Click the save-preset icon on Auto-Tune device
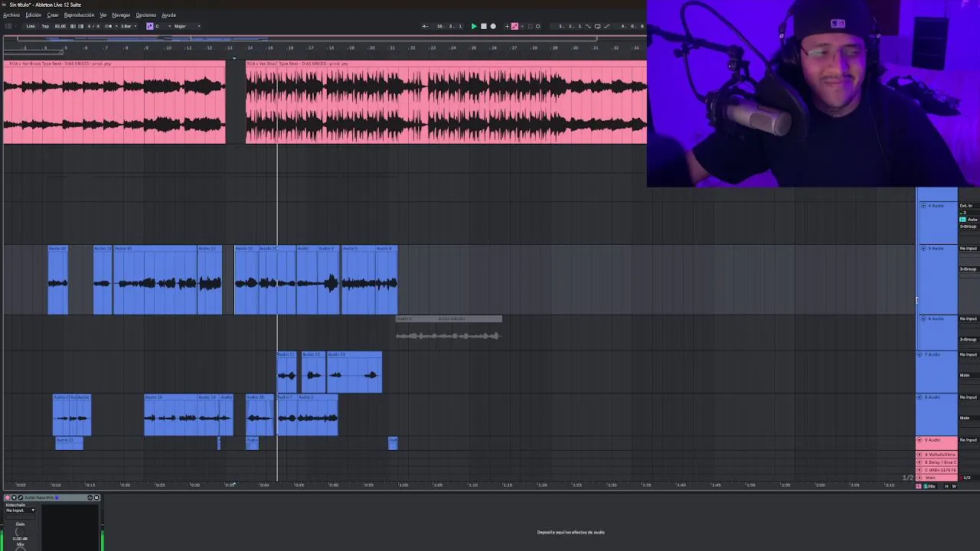This screenshot has height=551, width=980. tap(96, 497)
